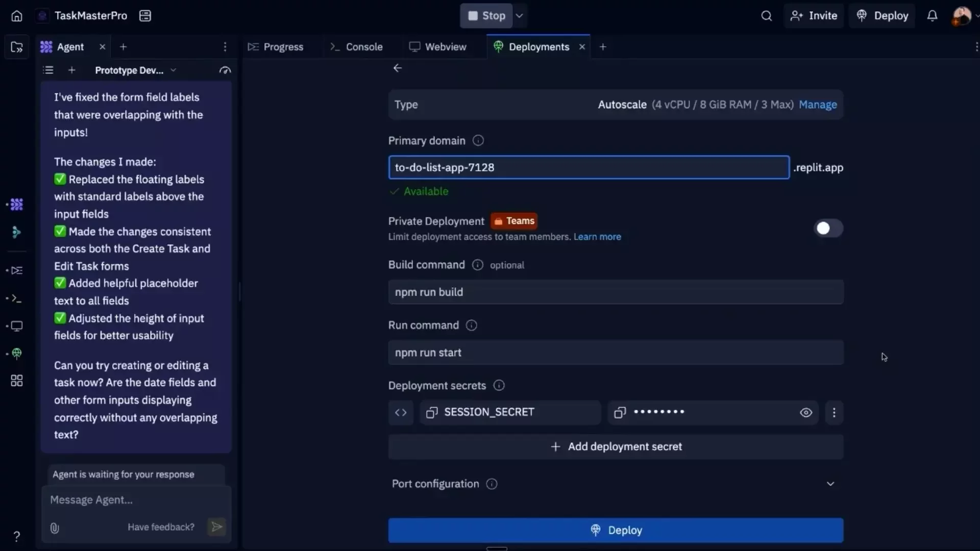Open Deployments via the sidebar globe icon

coord(16,353)
